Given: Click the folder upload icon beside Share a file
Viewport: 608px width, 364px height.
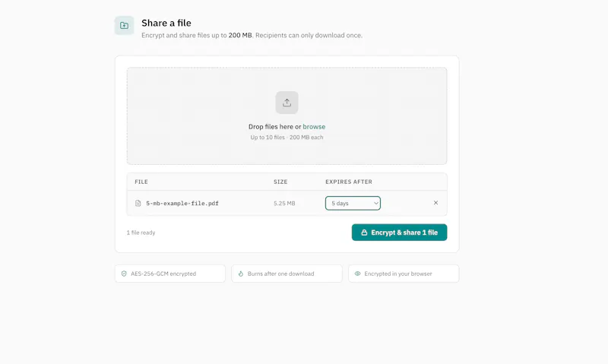Looking at the screenshot, I should point(124,26).
